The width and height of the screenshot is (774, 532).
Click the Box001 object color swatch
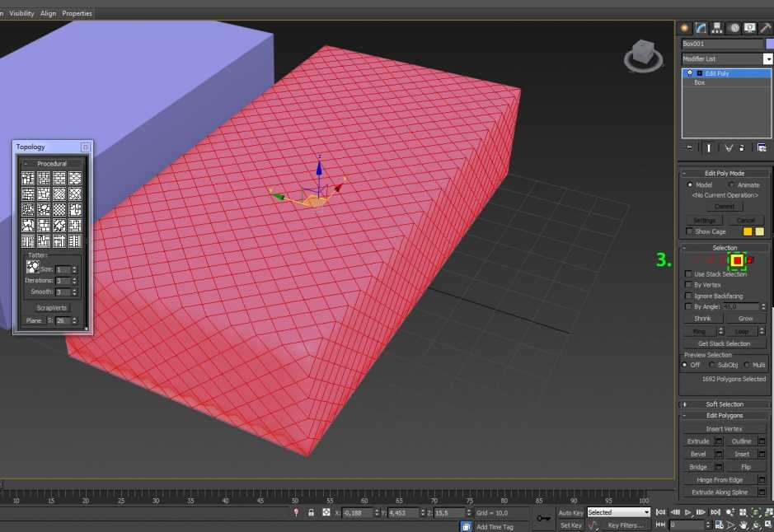(x=770, y=44)
